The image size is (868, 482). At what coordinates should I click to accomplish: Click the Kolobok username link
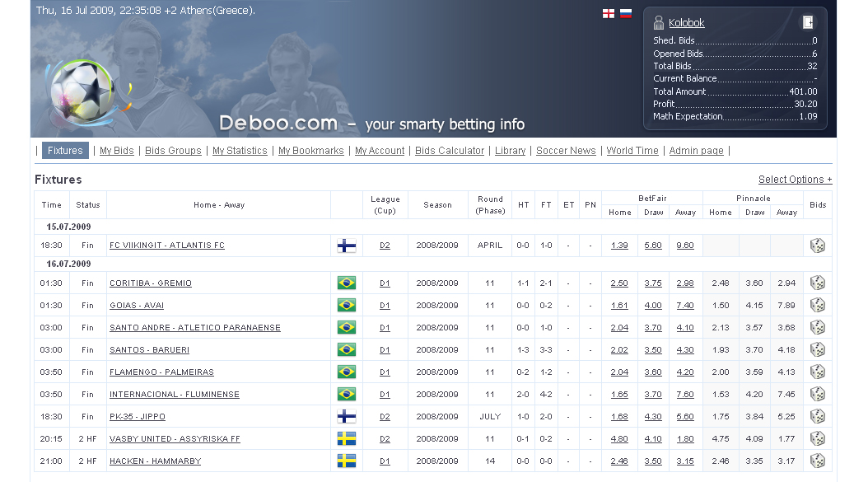coord(687,23)
